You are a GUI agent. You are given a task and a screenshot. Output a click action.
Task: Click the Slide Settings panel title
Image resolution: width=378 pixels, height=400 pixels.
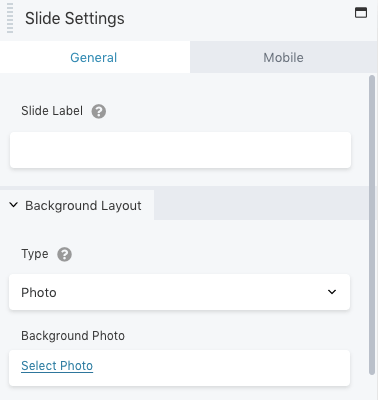[75, 18]
